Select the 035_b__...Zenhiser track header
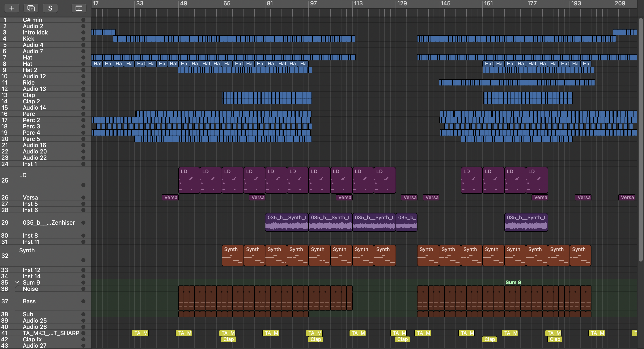 click(45, 222)
